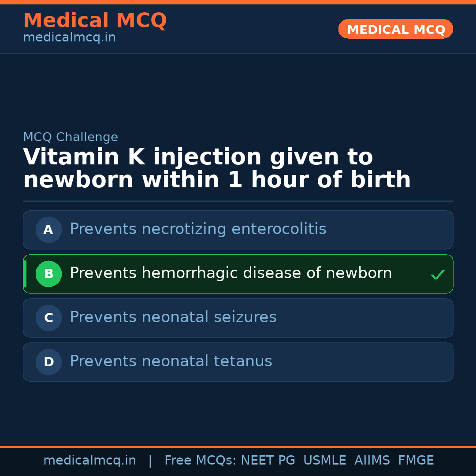Click FMGE in the footer
Viewport: 476px width, 476px height.
(416, 461)
